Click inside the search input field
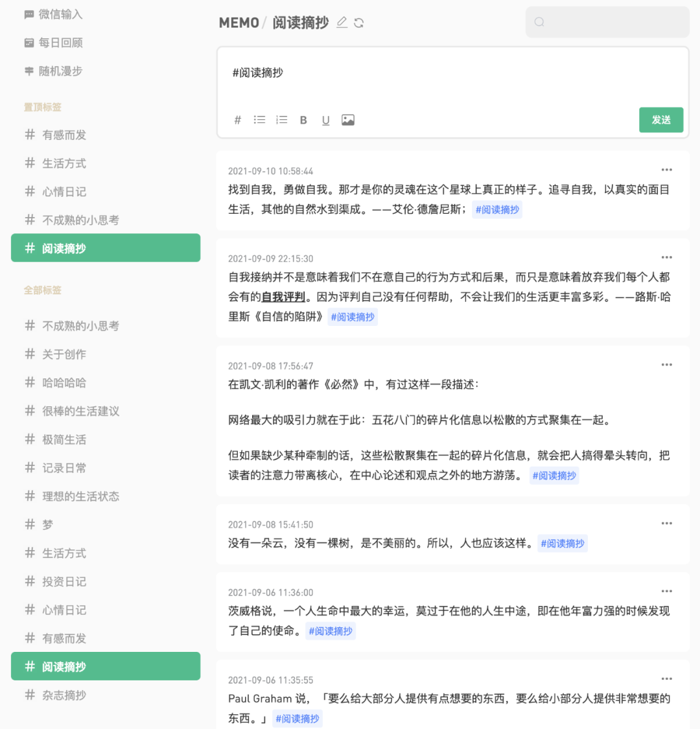 607,22
